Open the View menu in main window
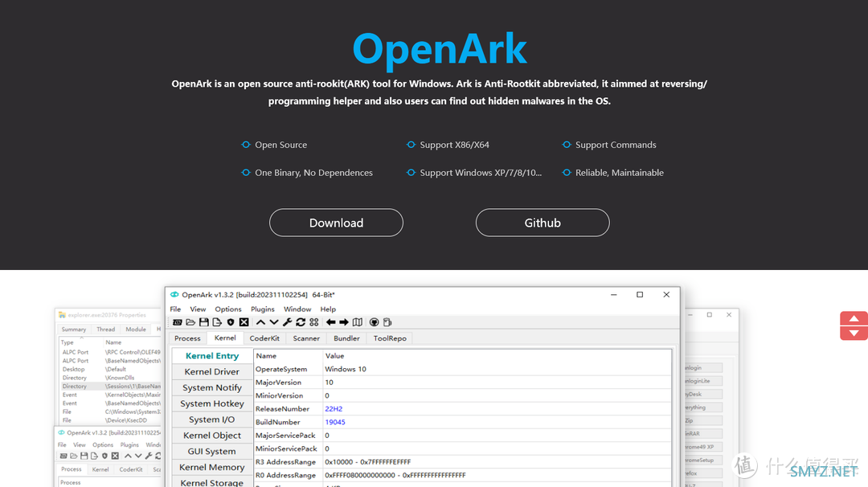Viewport: 868px width, 487px height. pyautogui.click(x=198, y=309)
